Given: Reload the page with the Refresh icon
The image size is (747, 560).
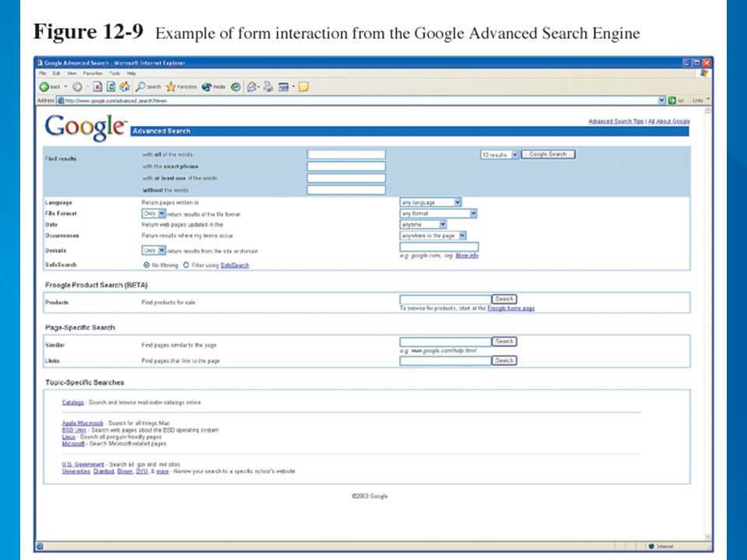Looking at the screenshot, I should tap(111, 86).
